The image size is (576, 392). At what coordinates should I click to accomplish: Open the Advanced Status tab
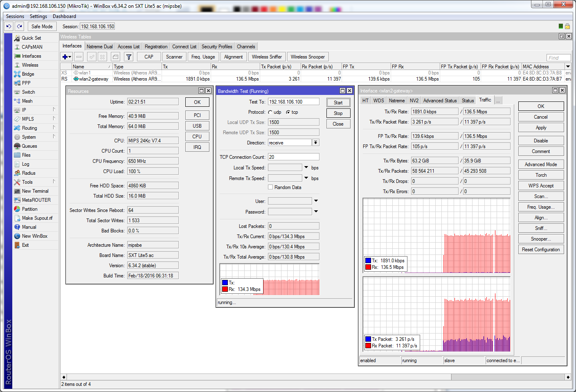click(x=440, y=101)
